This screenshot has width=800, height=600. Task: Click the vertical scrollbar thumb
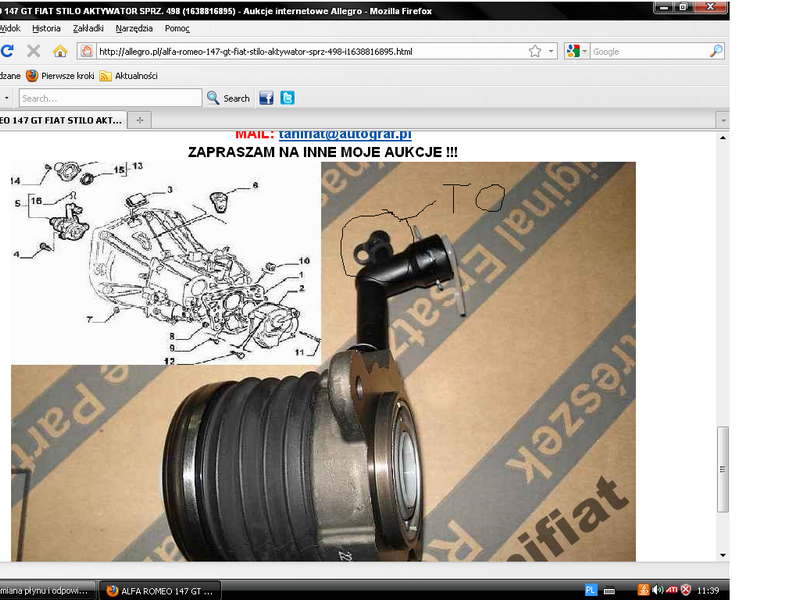coord(722,469)
